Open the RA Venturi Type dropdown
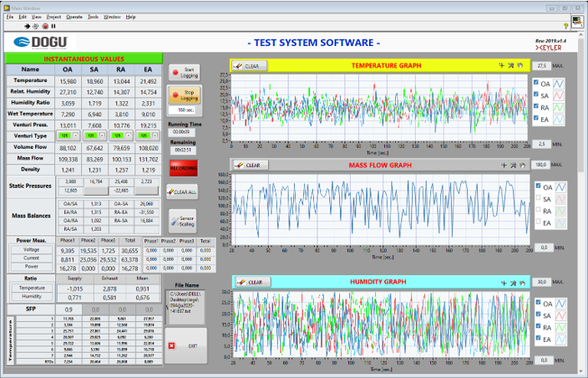Viewport: 588px width, 378px height. point(129,135)
